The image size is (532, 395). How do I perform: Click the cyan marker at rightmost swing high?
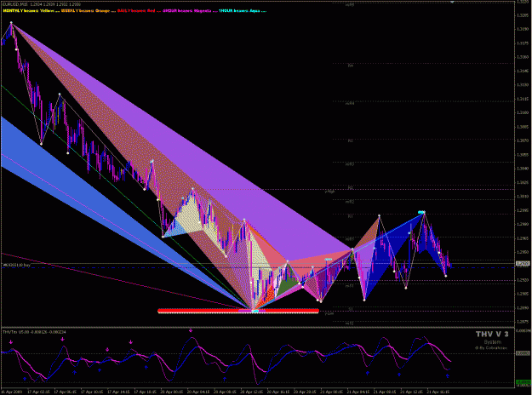(421, 213)
